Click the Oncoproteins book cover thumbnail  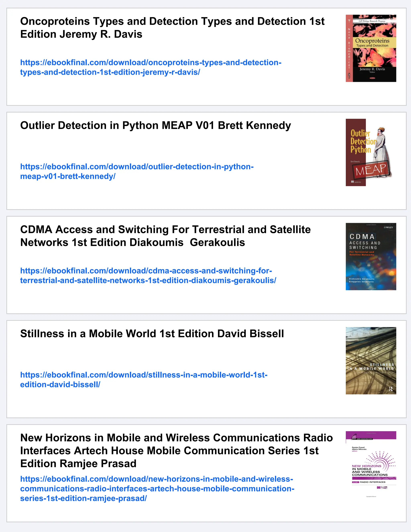371,48
